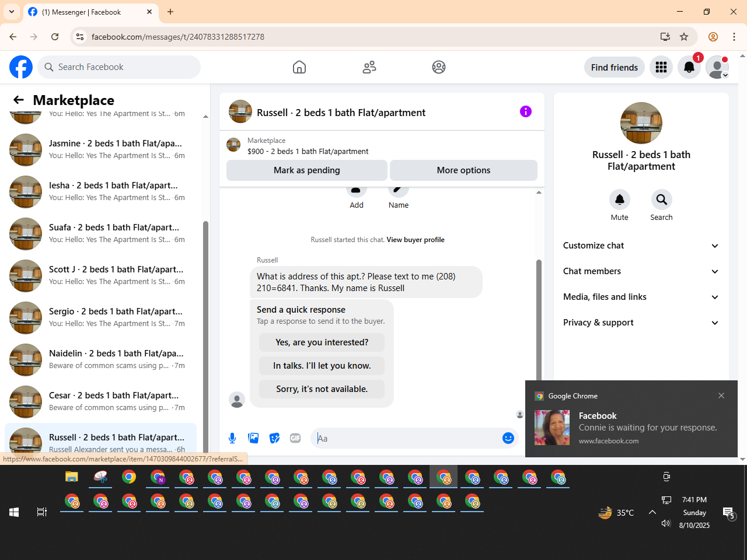Open Jasmine's 2 beds conversation
The image size is (747, 560).
[100, 150]
